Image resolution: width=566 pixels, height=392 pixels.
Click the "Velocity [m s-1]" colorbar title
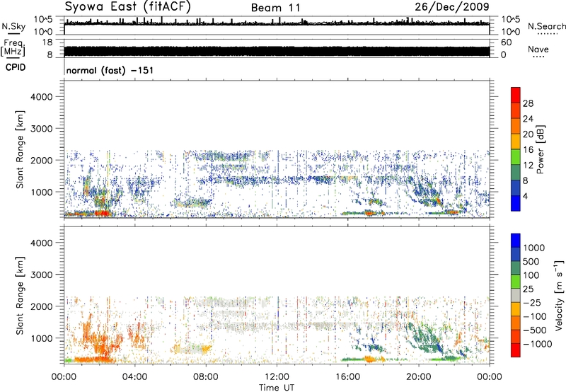tap(559, 295)
